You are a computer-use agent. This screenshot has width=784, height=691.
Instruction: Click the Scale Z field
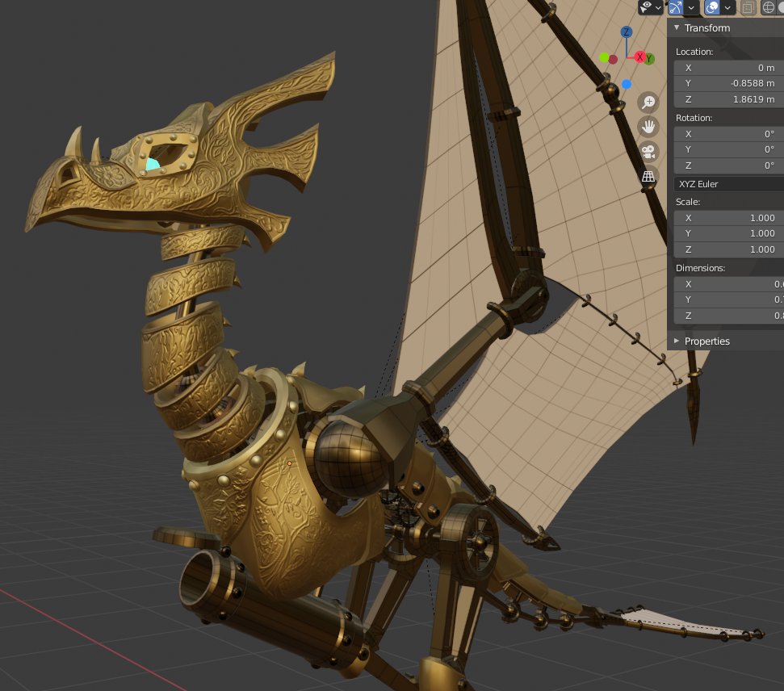point(729,249)
